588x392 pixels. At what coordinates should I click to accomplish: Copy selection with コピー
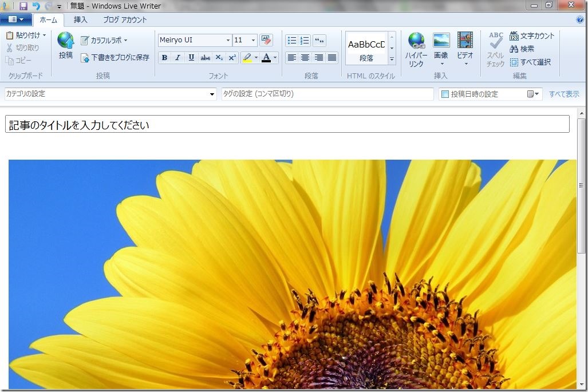point(18,60)
